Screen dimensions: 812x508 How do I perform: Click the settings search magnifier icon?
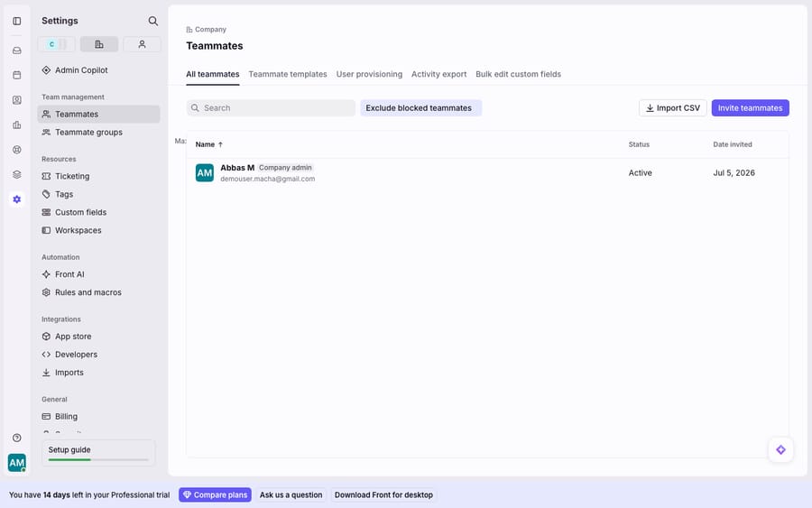click(x=152, y=21)
